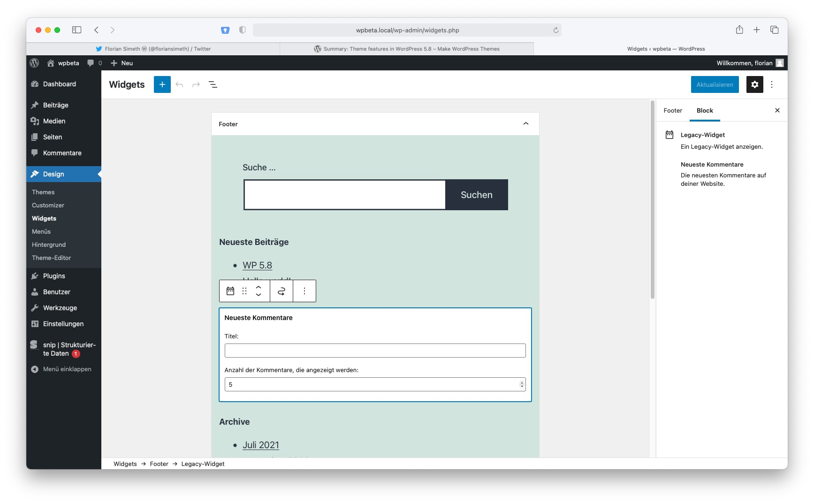
Task: Click the number stepper for comment count
Action: (x=522, y=384)
